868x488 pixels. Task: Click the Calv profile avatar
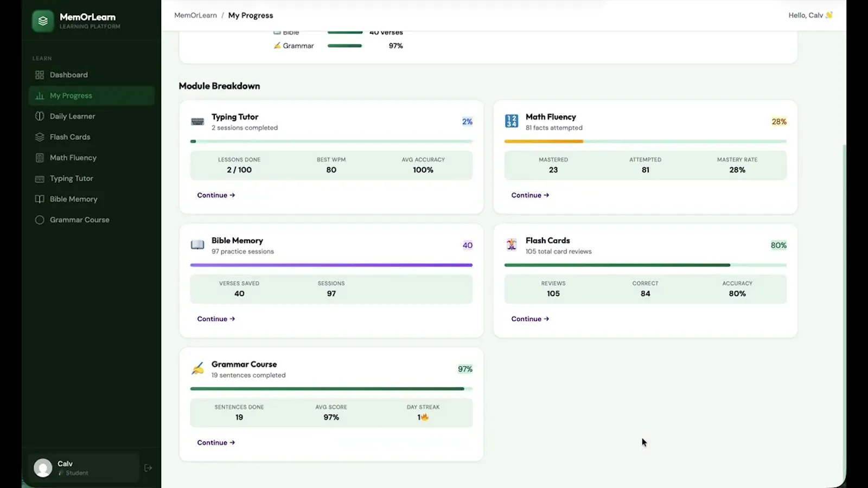pyautogui.click(x=43, y=467)
